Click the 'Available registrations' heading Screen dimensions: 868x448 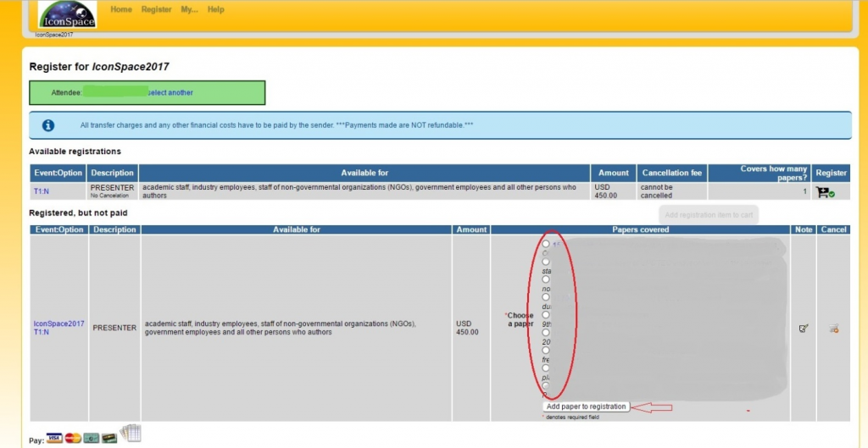[x=75, y=151]
